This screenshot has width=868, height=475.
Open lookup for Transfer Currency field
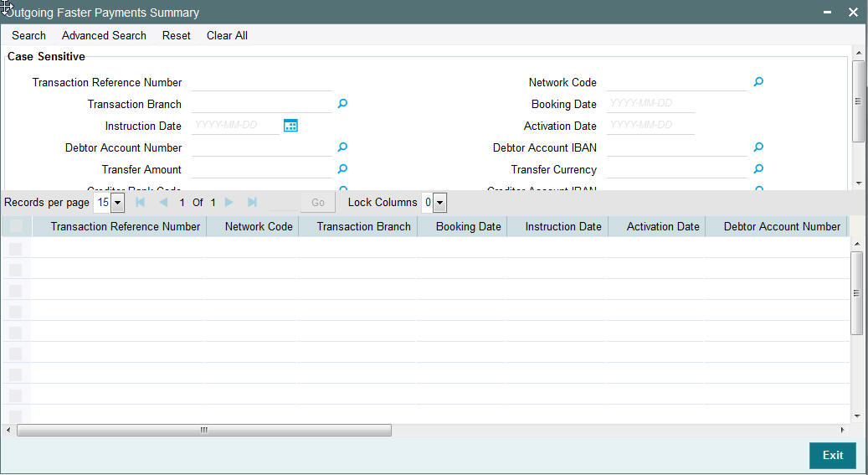758,169
